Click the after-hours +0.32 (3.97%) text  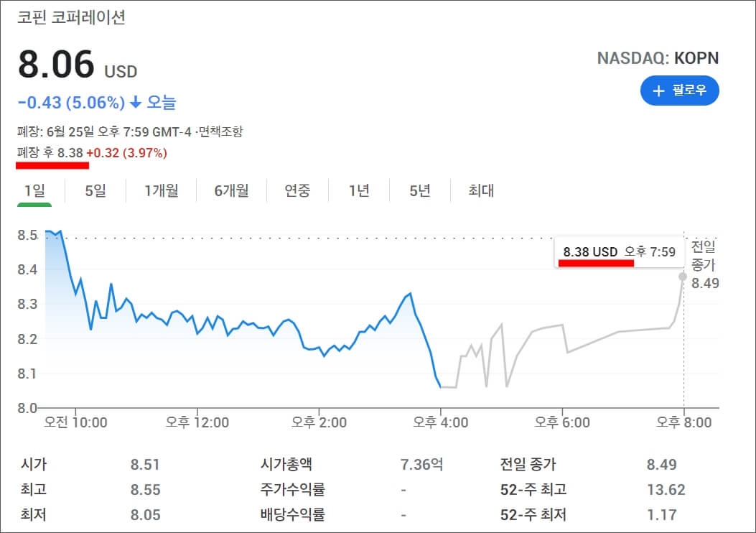[127, 153]
